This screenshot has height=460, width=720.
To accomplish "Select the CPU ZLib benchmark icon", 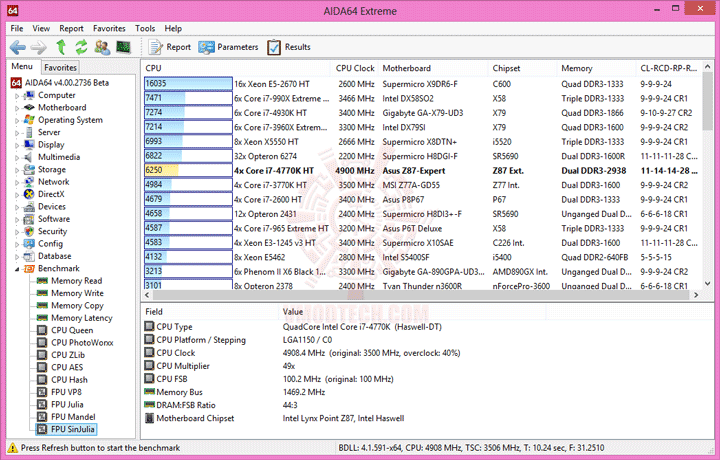I will 42,355.
